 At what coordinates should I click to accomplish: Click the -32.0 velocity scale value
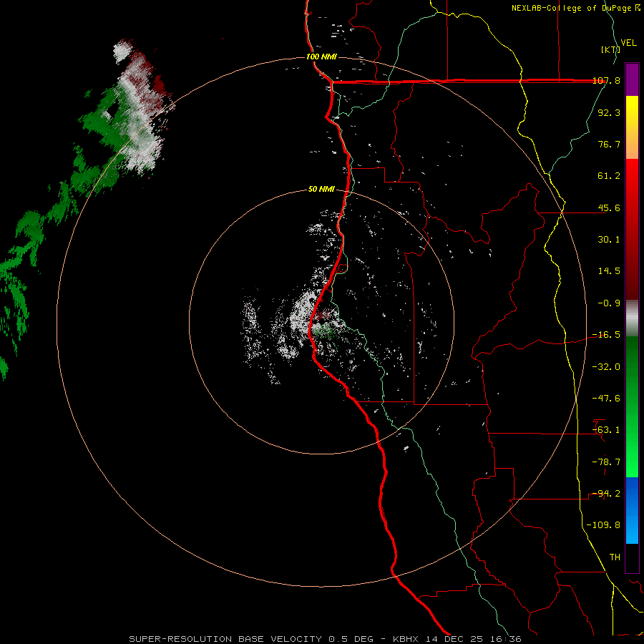[x=606, y=367]
